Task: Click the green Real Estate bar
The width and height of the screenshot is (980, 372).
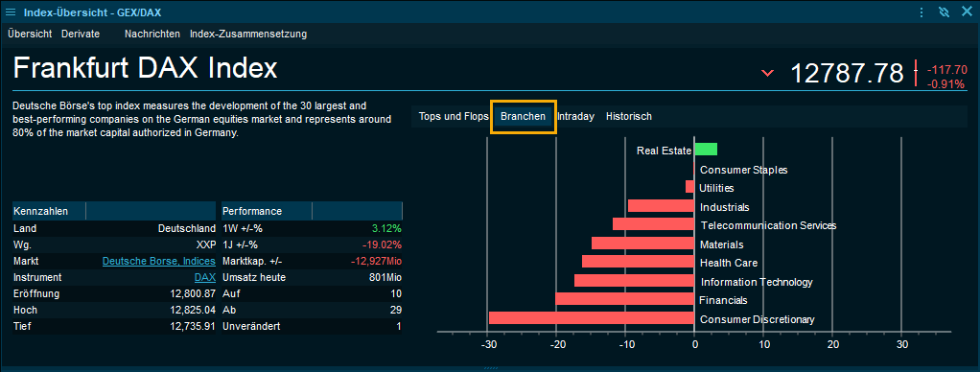Action: 706,150
